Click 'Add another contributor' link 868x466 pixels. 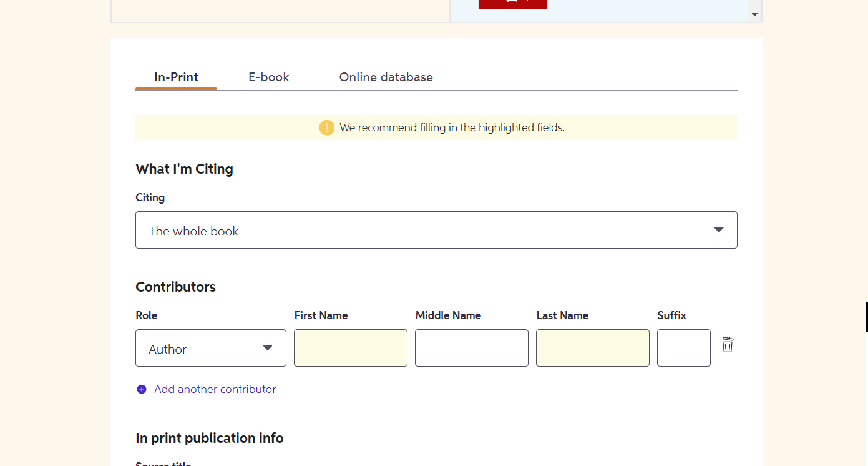(x=215, y=389)
